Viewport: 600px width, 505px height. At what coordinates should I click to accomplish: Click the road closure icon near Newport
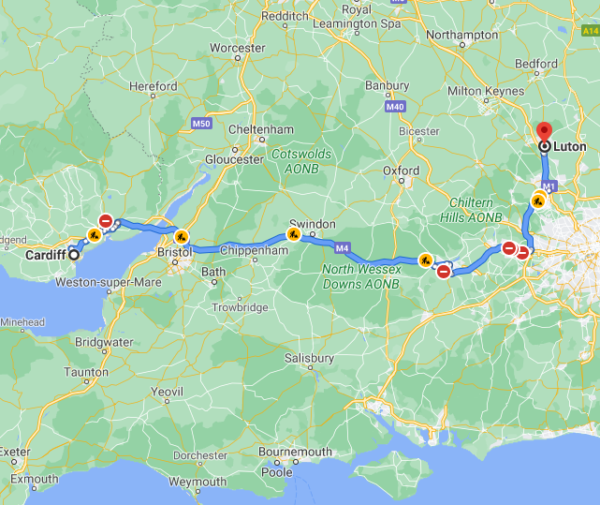[x=106, y=221]
